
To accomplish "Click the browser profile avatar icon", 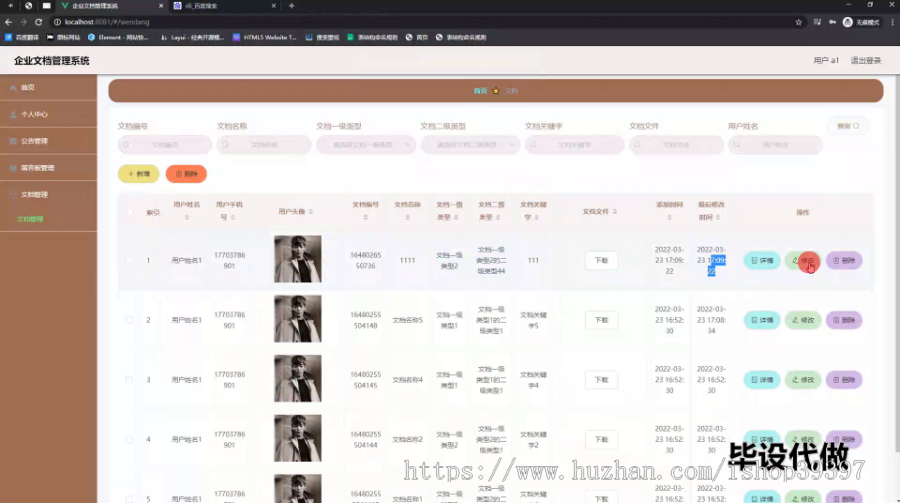I will (848, 22).
